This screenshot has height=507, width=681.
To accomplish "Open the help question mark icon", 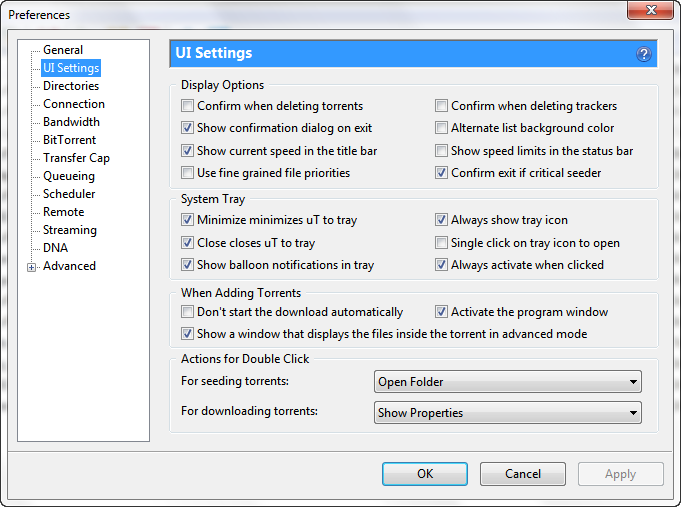I will [644, 54].
